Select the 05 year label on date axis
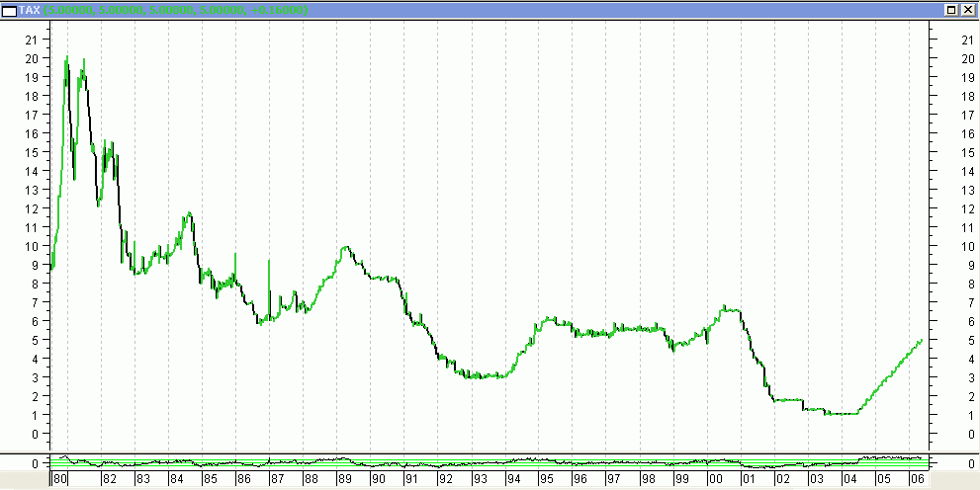The height and width of the screenshot is (490, 980). tap(884, 479)
